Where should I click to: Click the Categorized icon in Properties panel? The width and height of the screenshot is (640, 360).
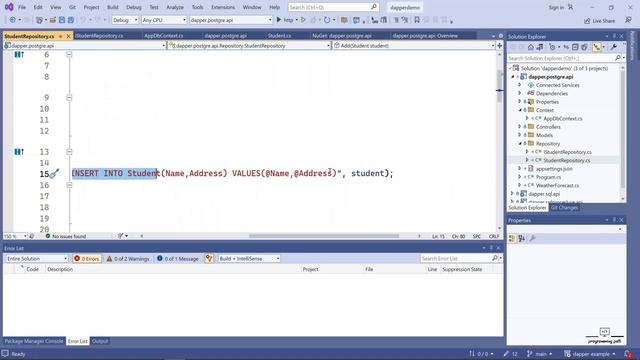coord(512,239)
